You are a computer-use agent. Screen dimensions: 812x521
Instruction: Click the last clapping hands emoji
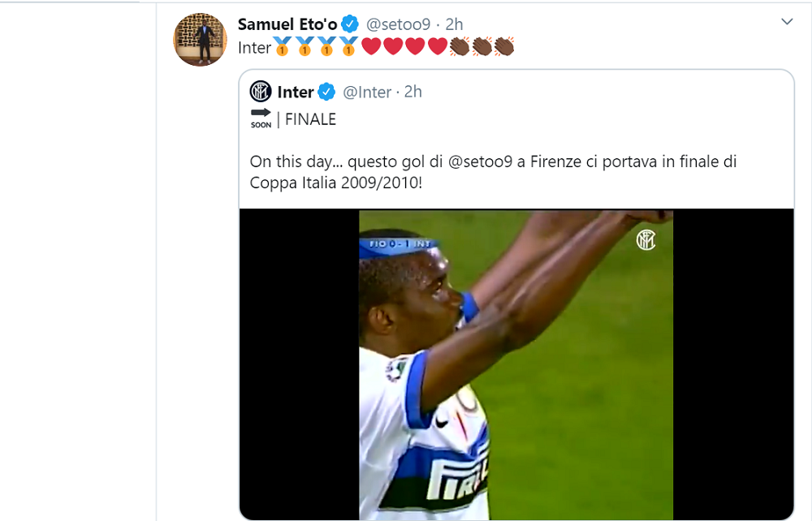coord(503,48)
